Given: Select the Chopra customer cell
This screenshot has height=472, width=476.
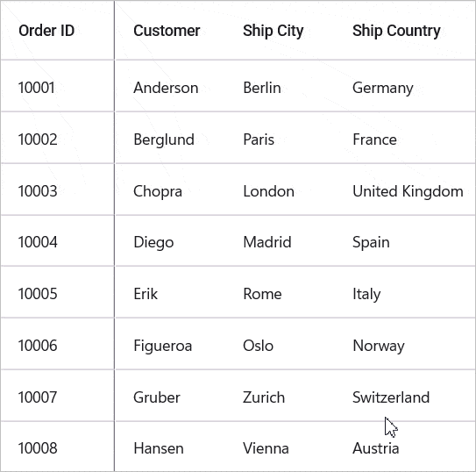Looking at the screenshot, I should pos(170,190).
